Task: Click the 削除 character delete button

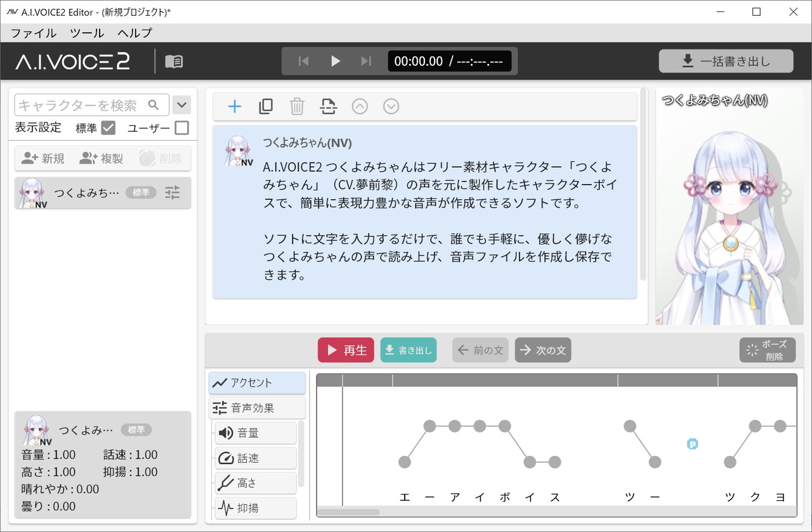Action: (x=160, y=159)
